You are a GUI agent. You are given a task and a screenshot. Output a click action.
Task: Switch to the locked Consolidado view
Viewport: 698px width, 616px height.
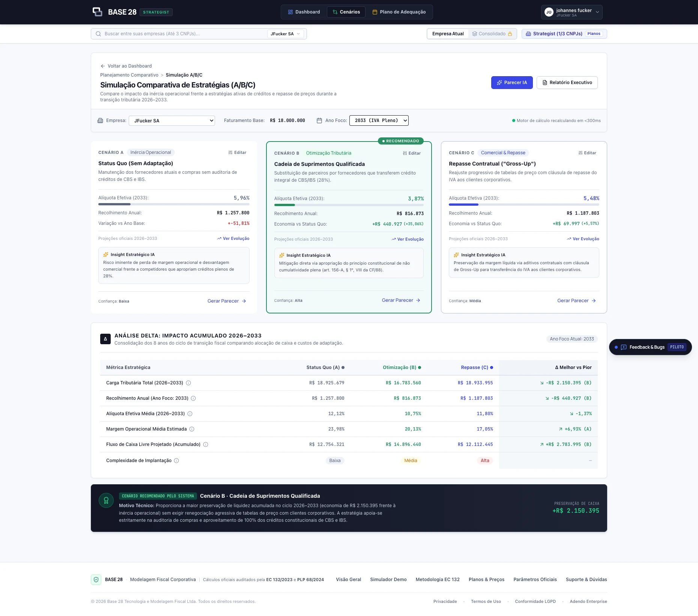coord(492,34)
